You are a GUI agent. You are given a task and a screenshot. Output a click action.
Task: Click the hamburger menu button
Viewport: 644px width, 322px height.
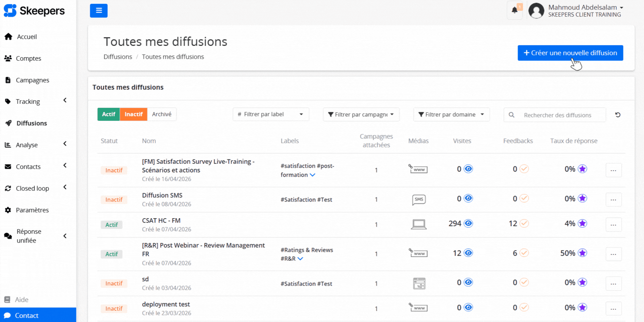tap(99, 10)
